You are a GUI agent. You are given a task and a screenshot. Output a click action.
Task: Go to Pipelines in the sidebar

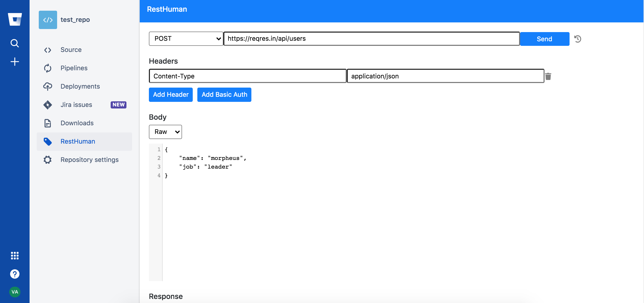click(74, 68)
